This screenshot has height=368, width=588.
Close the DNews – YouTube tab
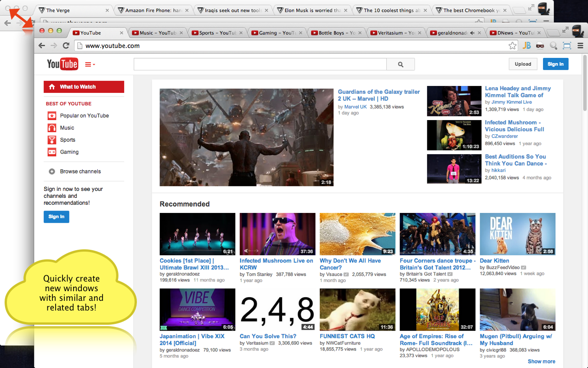[x=539, y=33]
